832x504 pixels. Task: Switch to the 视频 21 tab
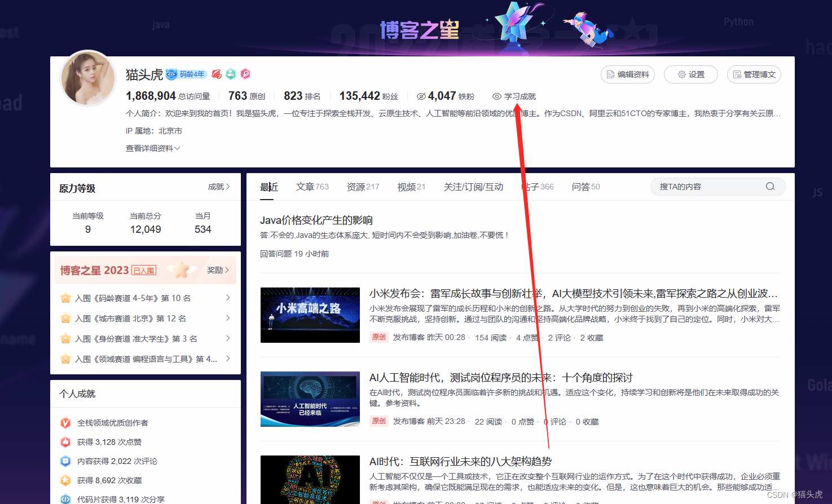412,187
